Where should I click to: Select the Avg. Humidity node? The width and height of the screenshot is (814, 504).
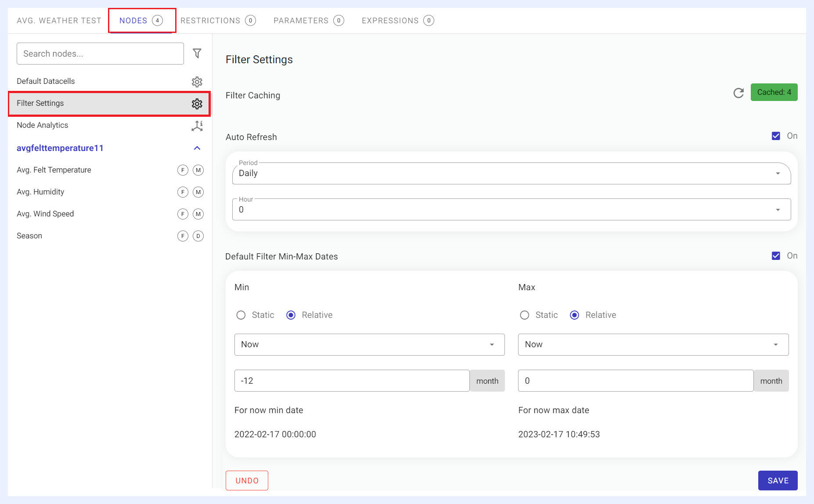point(109,192)
